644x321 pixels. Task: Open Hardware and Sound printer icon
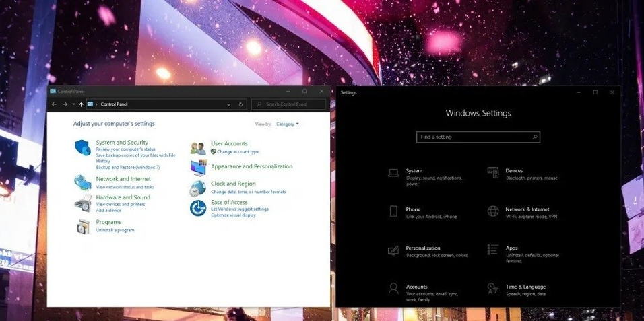tap(83, 203)
